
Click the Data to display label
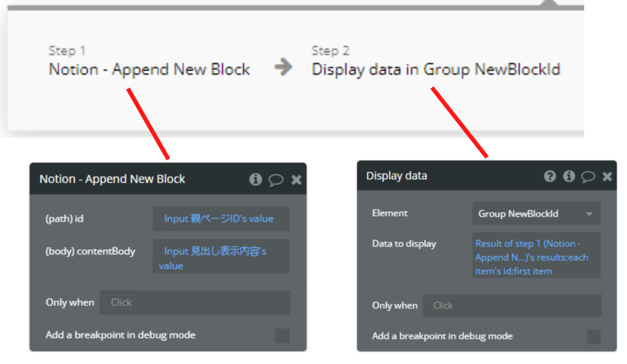click(404, 244)
